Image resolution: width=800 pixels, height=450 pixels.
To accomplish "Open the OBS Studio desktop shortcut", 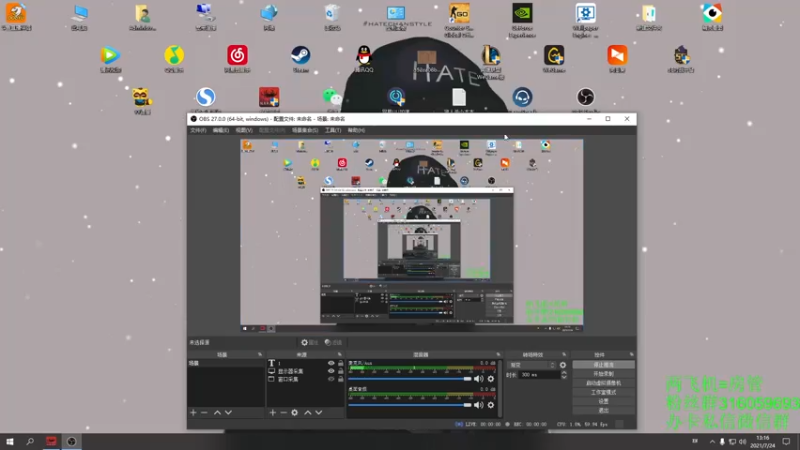I will [585, 99].
